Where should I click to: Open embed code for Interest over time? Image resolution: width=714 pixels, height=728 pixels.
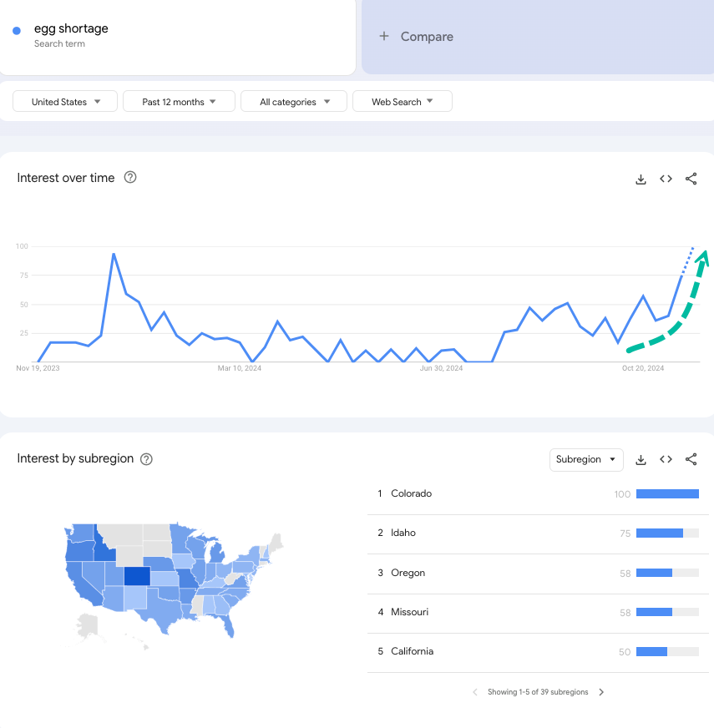(x=666, y=179)
